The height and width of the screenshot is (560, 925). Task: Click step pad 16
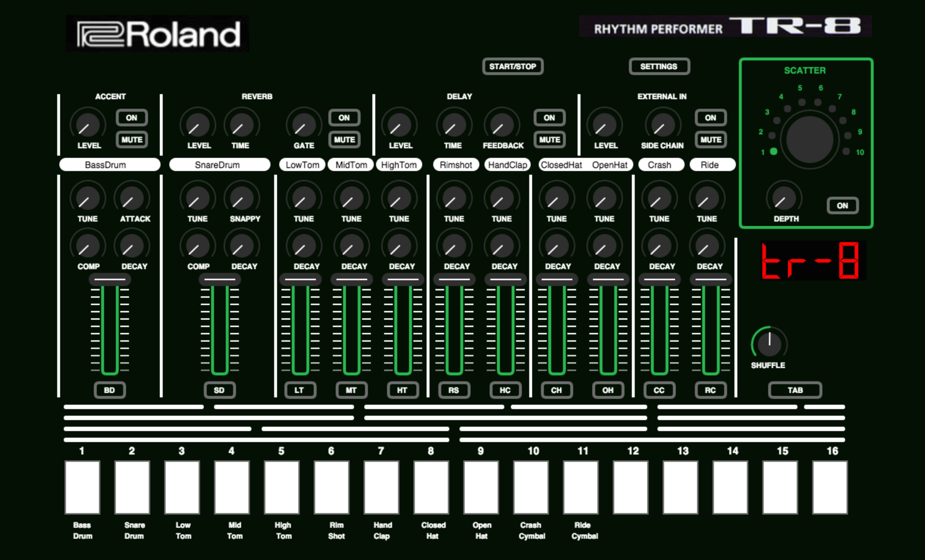[x=830, y=487]
